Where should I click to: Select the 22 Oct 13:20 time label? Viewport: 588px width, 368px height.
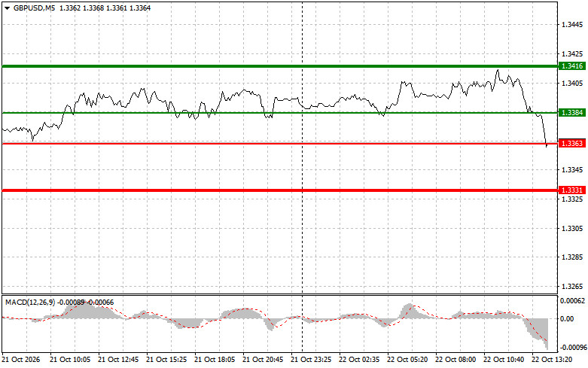[552, 360]
